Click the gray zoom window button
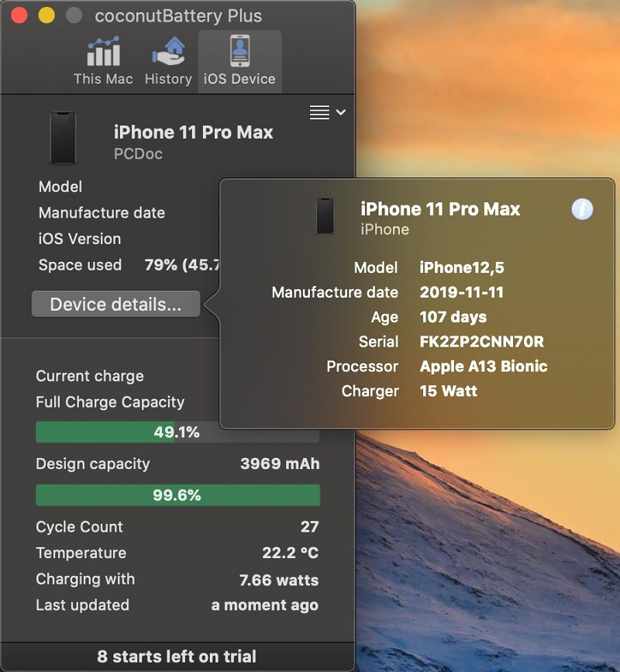Image resolution: width=620 pixels, height=672 pixels. [74, 16]
